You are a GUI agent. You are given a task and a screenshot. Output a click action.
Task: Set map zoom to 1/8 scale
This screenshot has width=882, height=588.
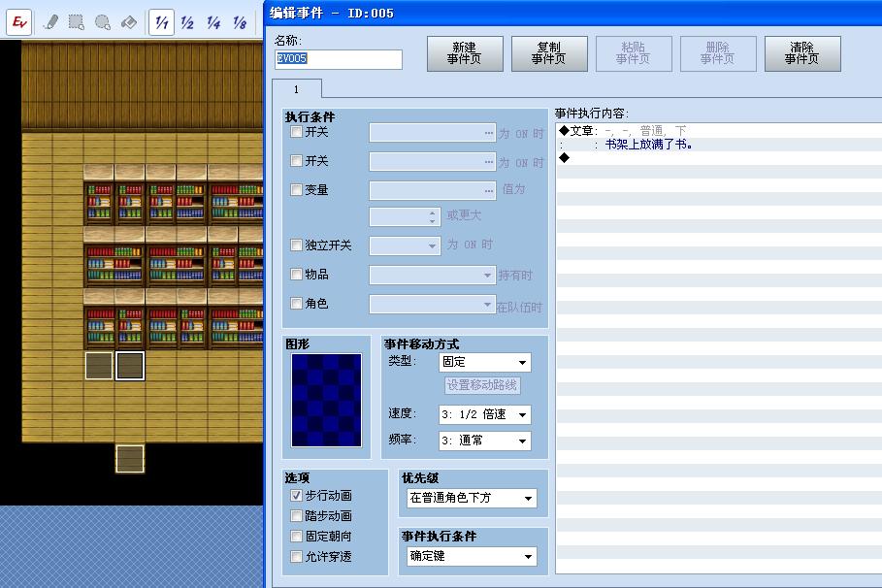240,22
